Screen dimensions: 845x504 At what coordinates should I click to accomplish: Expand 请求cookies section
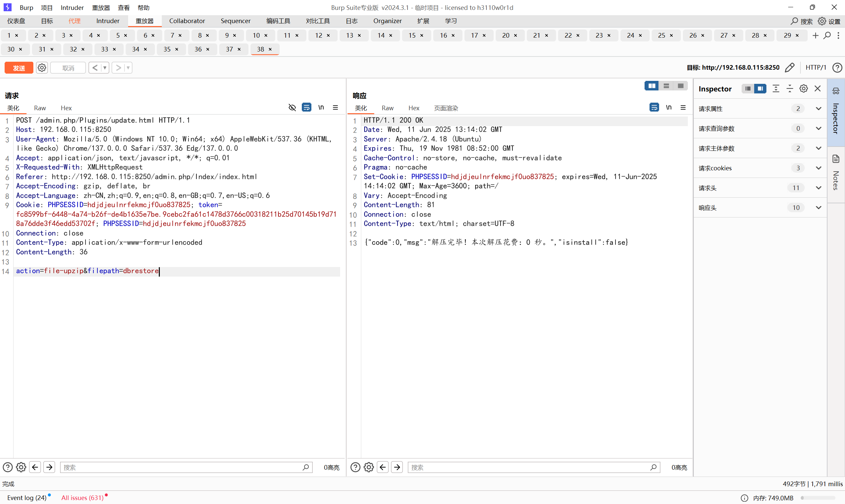click(760, 168)
